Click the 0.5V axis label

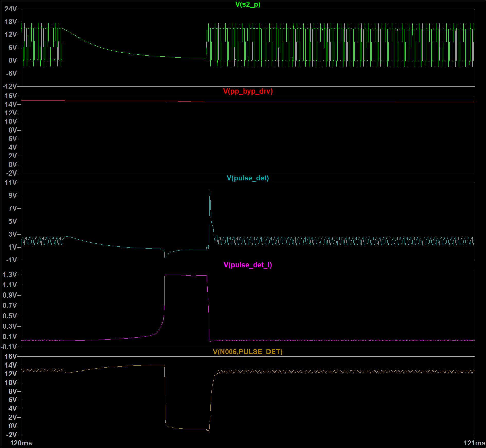click(10, 316)
